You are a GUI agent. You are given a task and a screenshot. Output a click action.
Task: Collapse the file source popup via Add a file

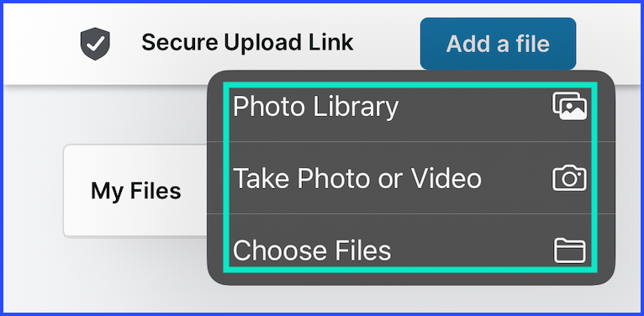[498, 44]
